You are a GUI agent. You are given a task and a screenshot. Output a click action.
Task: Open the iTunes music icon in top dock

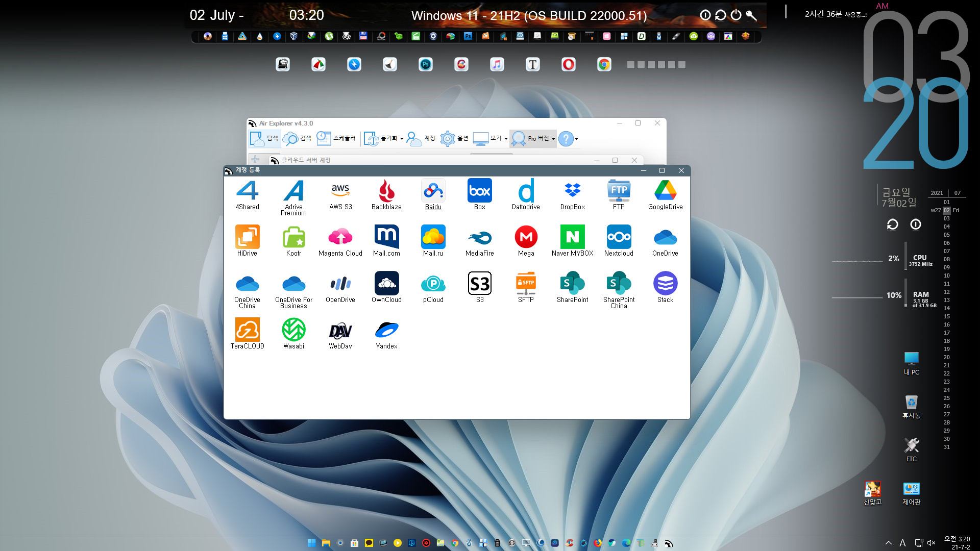coord(497,64)
